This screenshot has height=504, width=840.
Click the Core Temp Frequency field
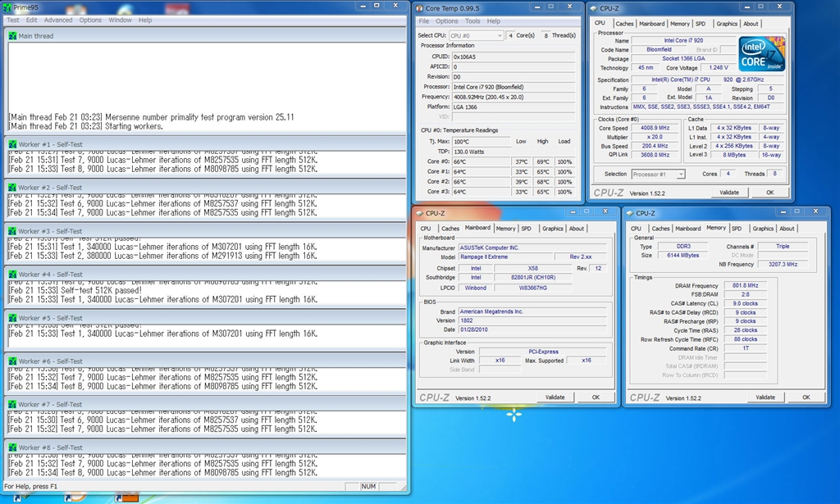tap(514, 97)
